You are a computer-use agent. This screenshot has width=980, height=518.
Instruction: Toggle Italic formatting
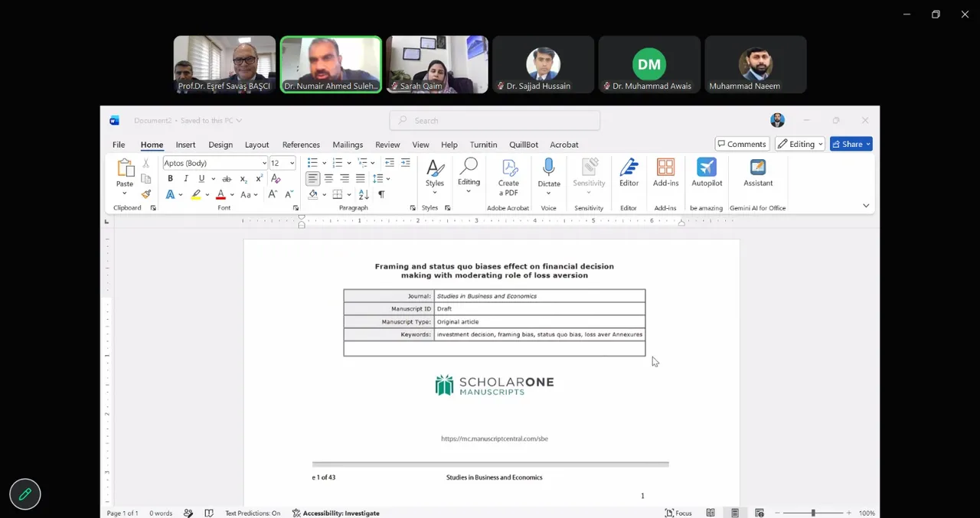click(185, 179)
